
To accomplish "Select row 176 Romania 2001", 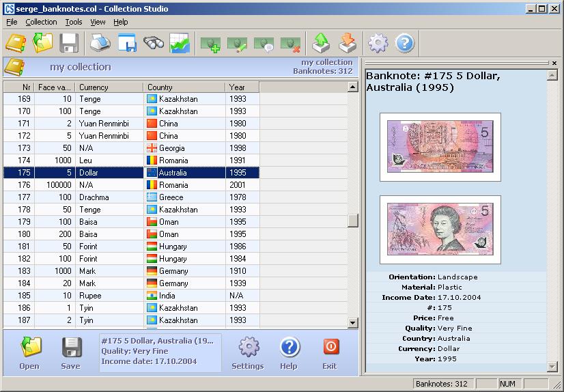I will point(131,185).
